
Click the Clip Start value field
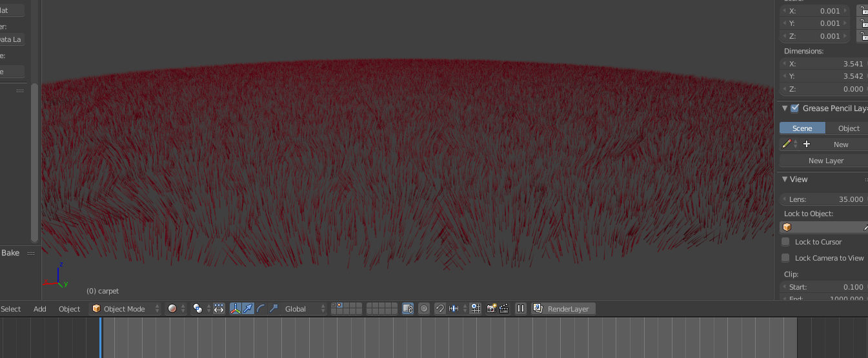pyautogui.click(x=823, y=287)
